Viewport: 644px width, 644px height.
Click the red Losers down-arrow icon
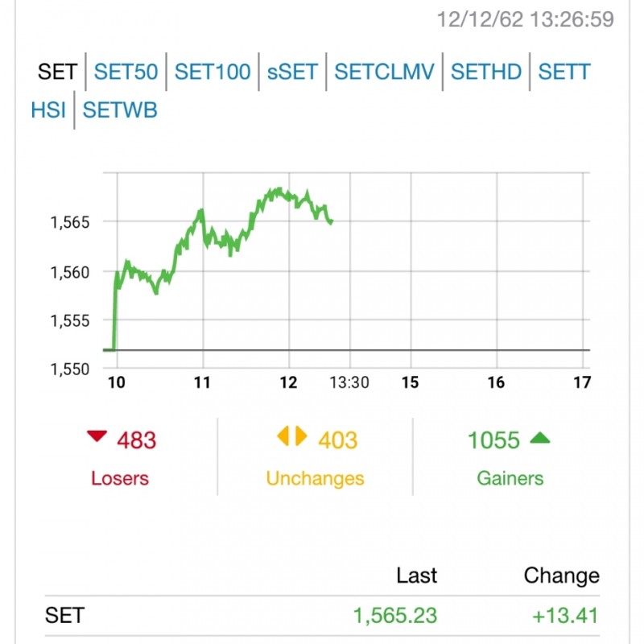97,437
